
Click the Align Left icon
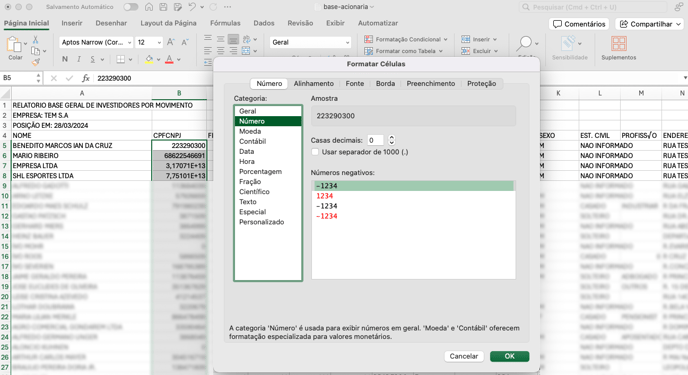click(208, 51)
